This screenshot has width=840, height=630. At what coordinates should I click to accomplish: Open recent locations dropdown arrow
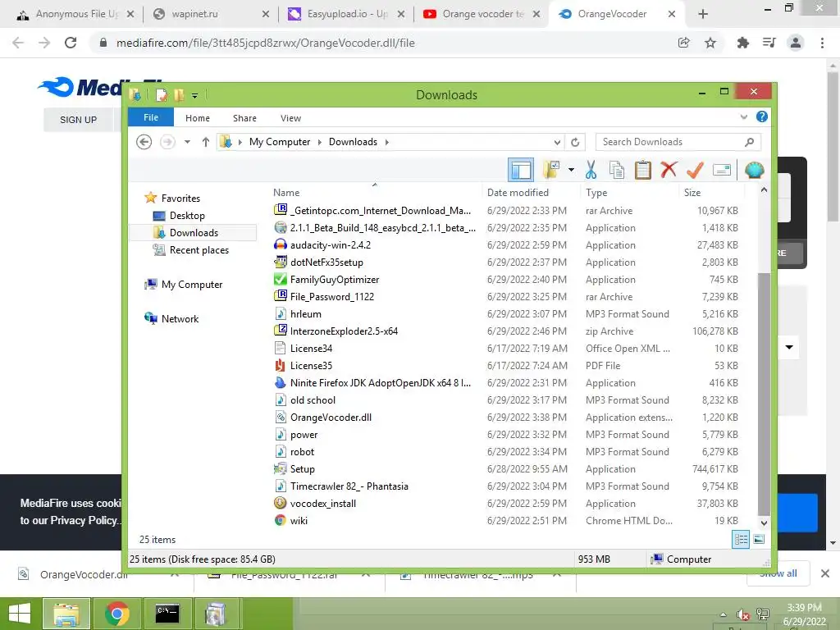pyautogui.click(x=187, y=142)
